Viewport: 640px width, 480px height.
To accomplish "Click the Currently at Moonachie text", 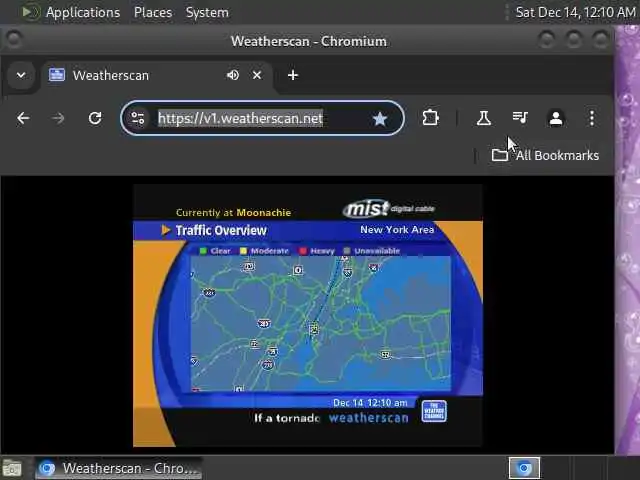I will pos(233,213).
